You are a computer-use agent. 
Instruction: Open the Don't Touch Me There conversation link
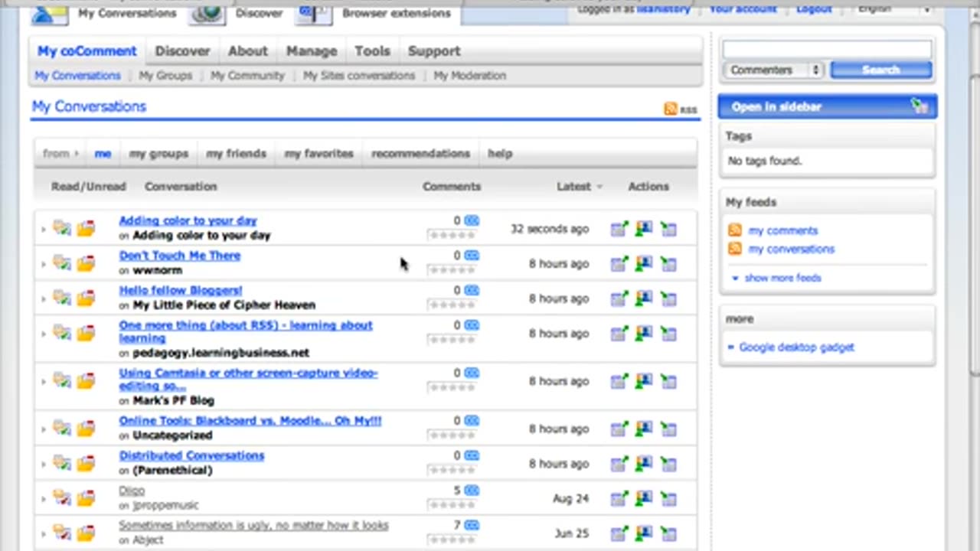tap(180, 255)
